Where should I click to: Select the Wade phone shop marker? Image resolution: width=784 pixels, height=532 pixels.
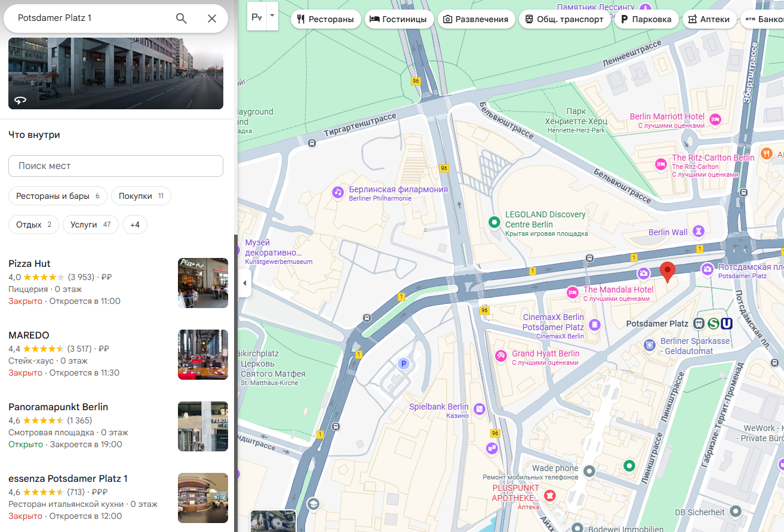pyautogui.click(x=589, y=472)
